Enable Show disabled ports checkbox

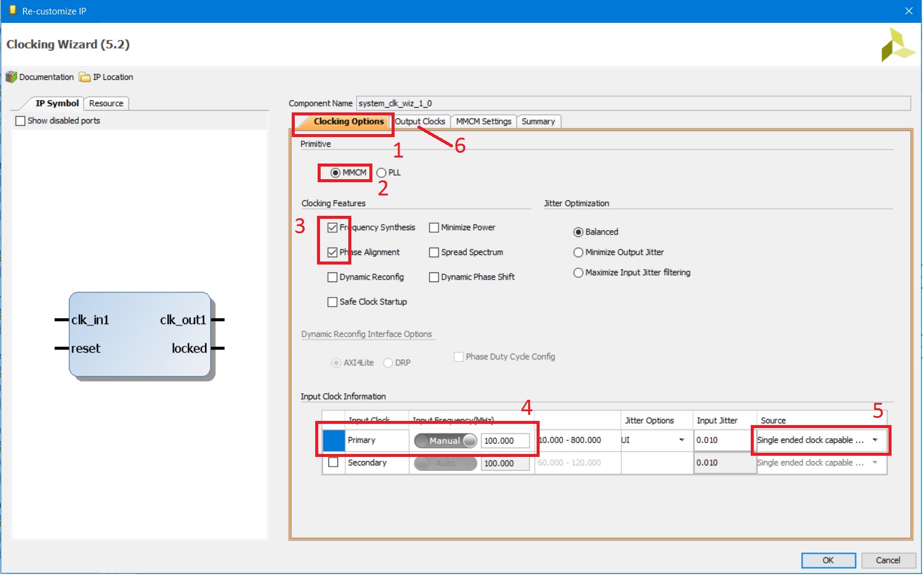(21, 121)
